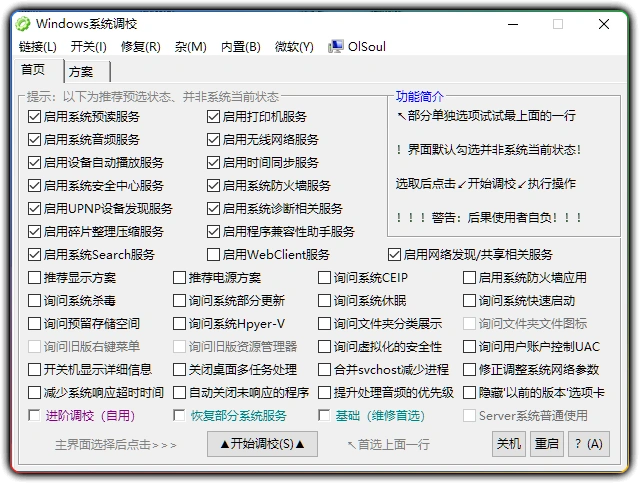Image resolution: width=639 pixels, height=483 pixels.
Task: Open the 内置(B) menu
Action: (x=241, y=47)
